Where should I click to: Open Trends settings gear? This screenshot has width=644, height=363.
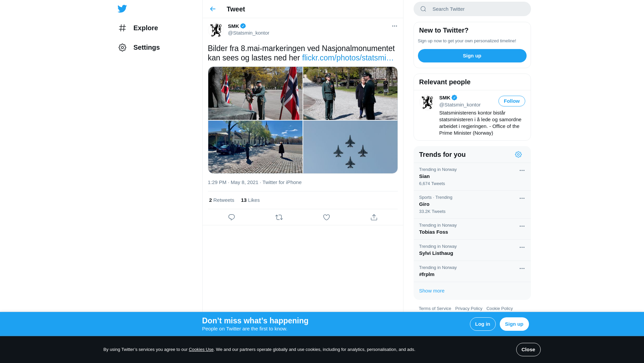click(x=518, y=154)
